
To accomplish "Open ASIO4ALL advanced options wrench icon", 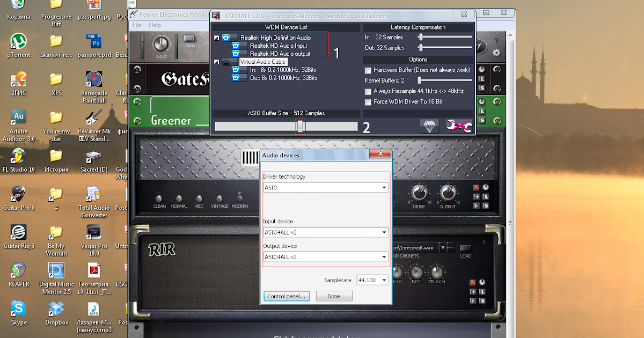I will [x=459, y=127].
